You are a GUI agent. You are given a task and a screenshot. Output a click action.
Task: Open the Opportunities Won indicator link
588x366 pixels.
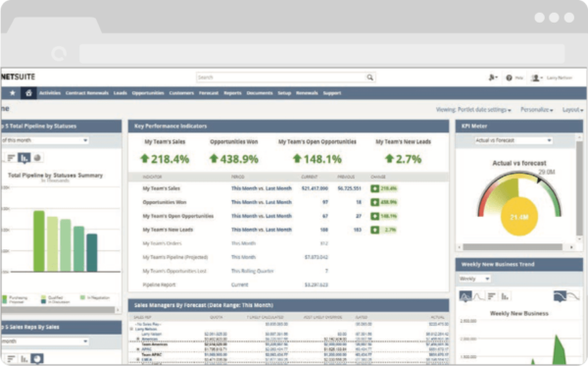point(165,202)
